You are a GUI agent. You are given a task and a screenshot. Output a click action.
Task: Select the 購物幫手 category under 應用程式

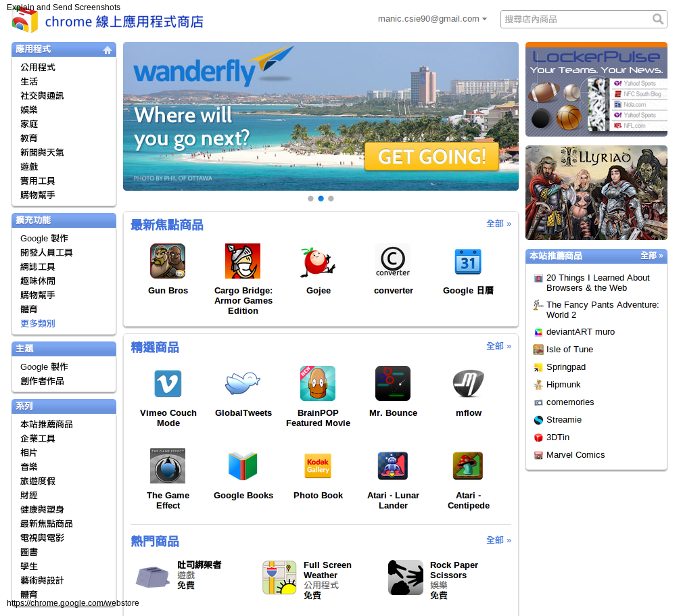point(38,195)
